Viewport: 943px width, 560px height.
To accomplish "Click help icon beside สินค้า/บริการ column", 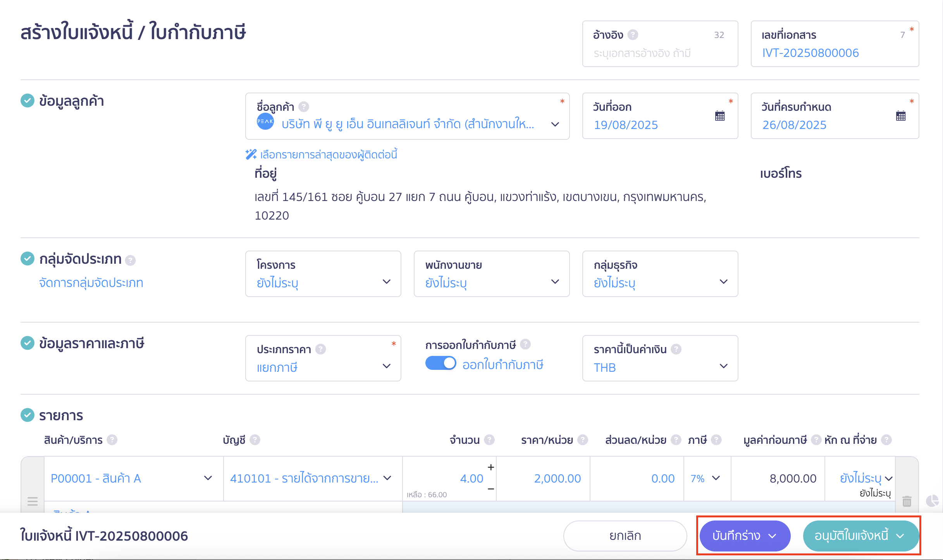I will (x=112, y=440).
